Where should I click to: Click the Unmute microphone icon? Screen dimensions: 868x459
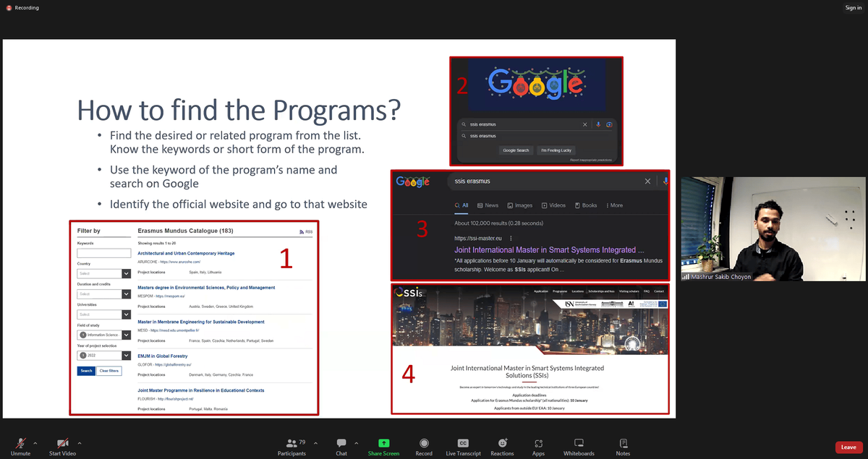coord(20,443)
